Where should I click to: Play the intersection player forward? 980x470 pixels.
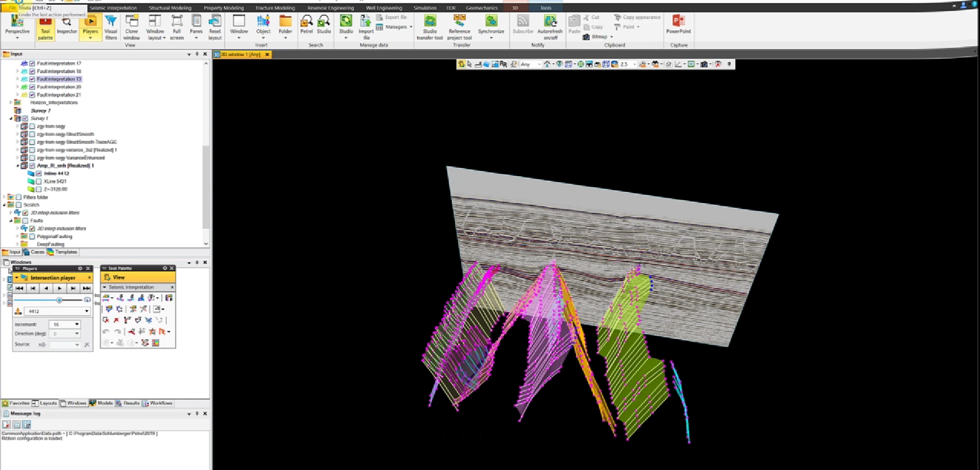click(x=60, y=288)
